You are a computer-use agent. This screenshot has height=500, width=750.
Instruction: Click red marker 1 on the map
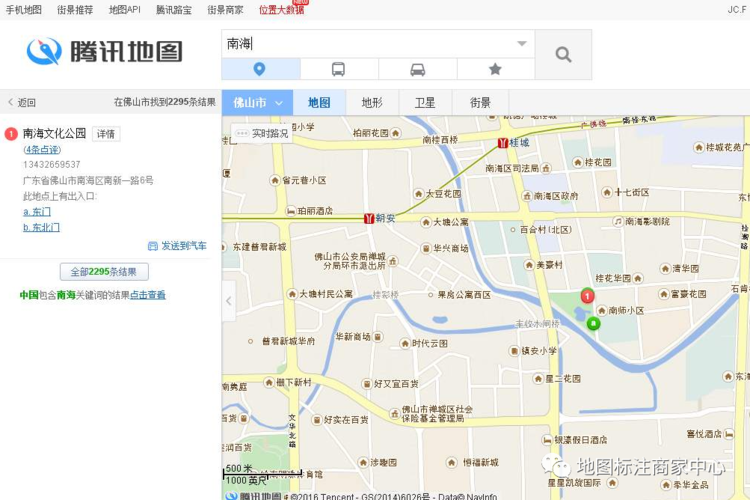(588, 296)
